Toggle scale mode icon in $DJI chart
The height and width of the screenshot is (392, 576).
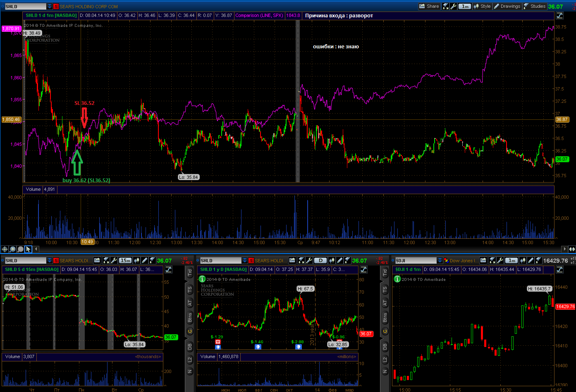tap(560, 270)
